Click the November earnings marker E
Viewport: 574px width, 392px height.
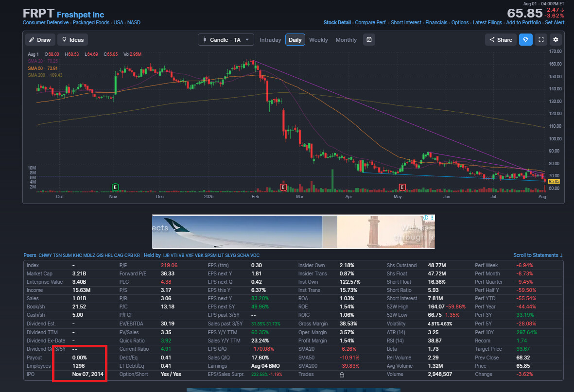[115, 187]
